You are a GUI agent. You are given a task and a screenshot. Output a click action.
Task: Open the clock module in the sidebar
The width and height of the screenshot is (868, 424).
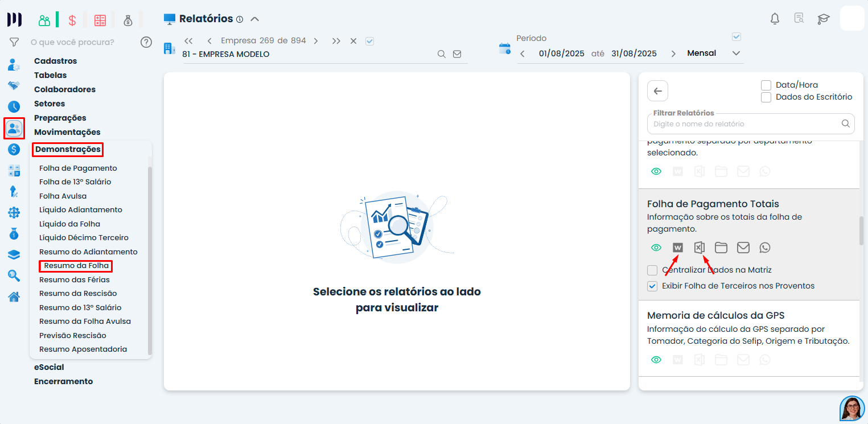[x=13, y=106]
